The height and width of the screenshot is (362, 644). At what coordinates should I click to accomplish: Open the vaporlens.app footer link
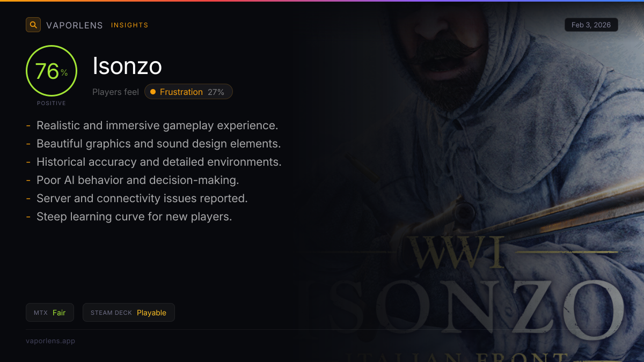pos(50,341)
